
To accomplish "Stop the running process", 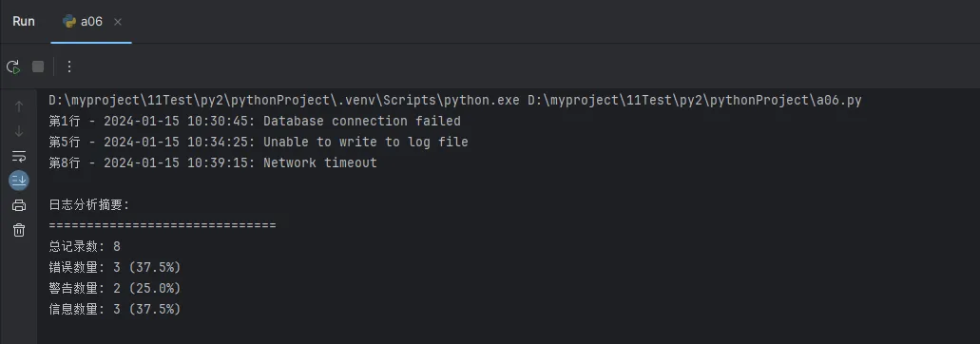I will pos(38,67).
